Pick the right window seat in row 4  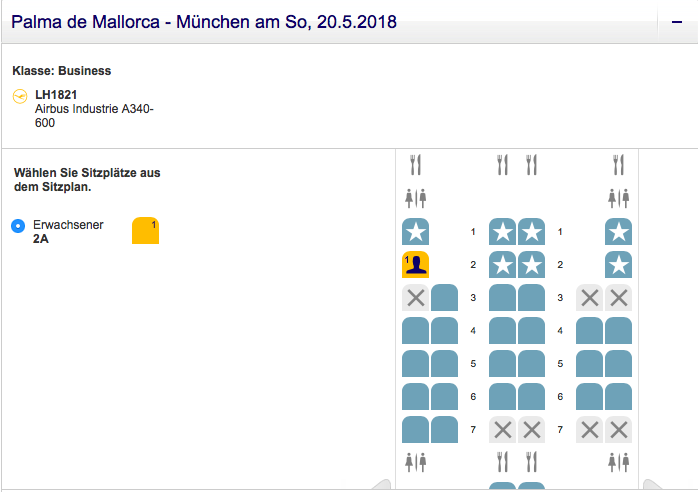(x=619, y=331)
